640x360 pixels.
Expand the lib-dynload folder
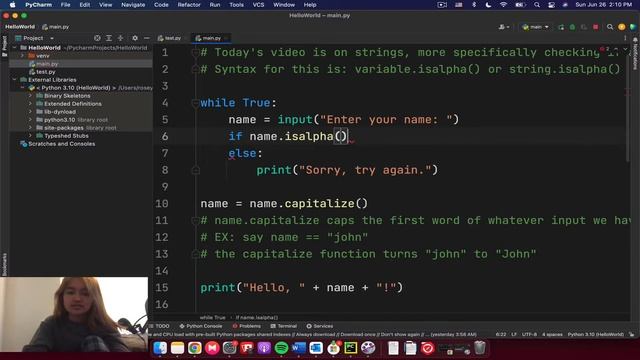(30, 111)
